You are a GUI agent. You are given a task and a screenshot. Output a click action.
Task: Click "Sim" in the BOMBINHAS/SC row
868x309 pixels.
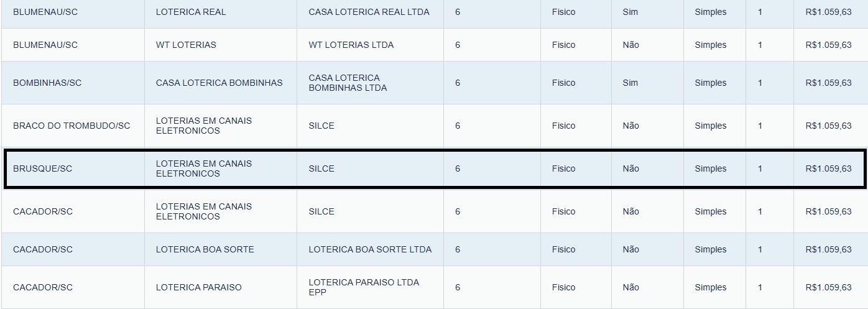pyautogui.click(x=630, y=83)
